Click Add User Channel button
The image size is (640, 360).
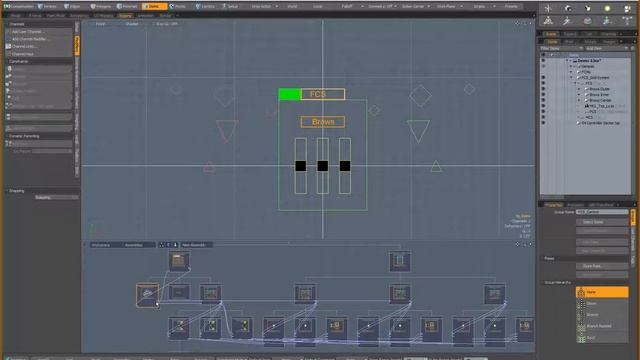point(40,31)
